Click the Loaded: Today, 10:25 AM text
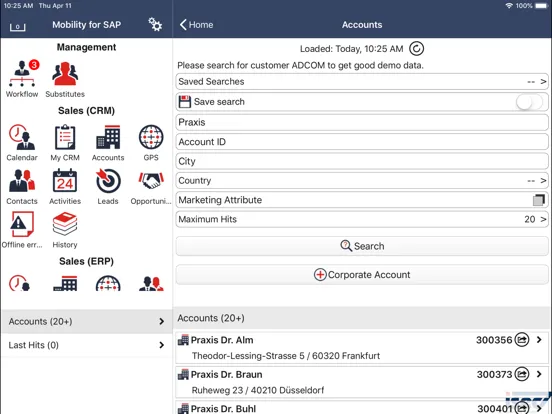Screen dimensions: 552x414 point(351,49)
